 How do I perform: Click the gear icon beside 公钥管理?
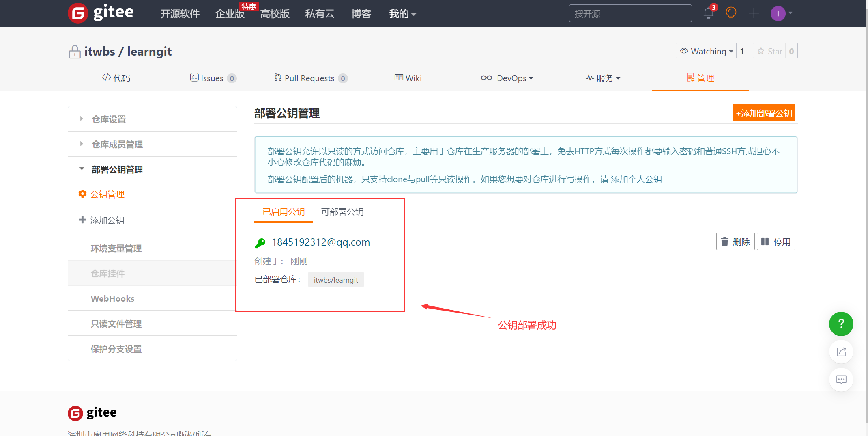tap(82, 194)
